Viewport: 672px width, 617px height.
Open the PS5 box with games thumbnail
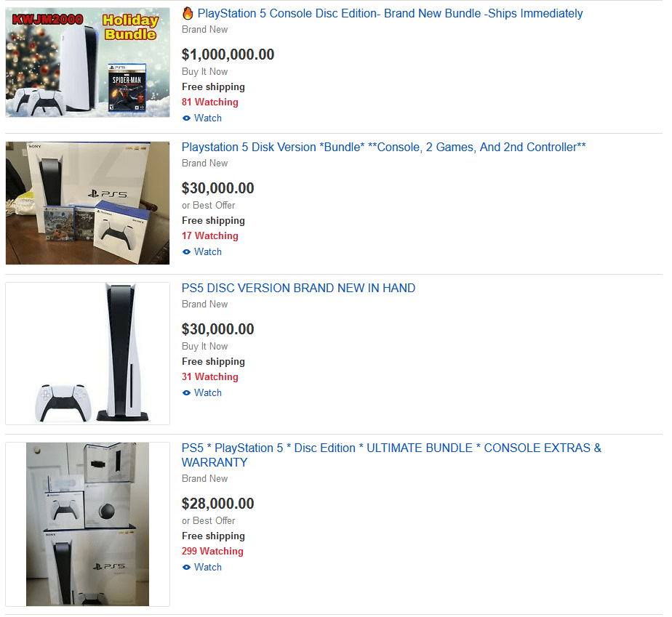click(x=87, y=203)
